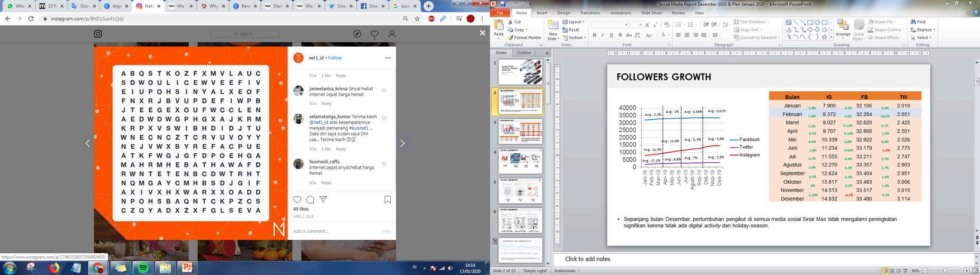Image resolution: width=980 pixels, height=275 pixels.
Task: Justify text in Paragraph group
Action: click(705, 35)
